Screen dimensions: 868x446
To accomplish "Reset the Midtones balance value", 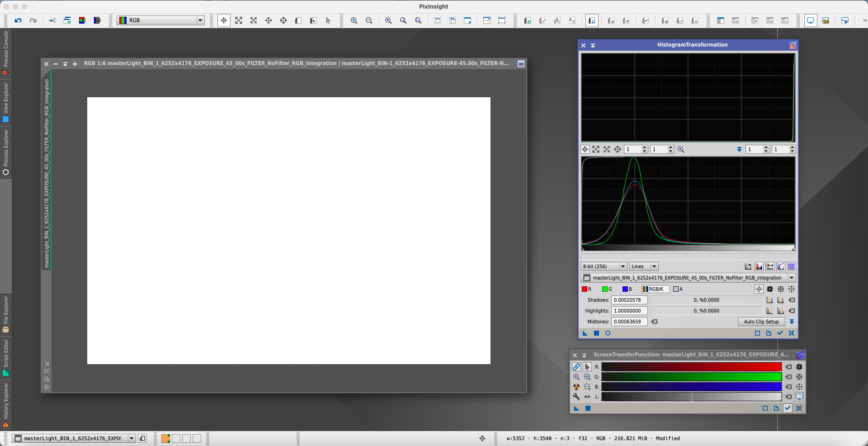I will [654, 322].
